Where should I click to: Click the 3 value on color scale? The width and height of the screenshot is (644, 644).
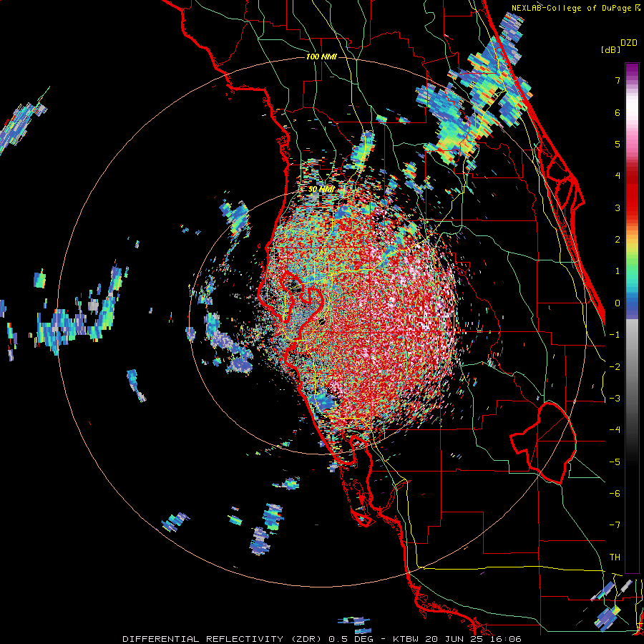tap(618, 208)
